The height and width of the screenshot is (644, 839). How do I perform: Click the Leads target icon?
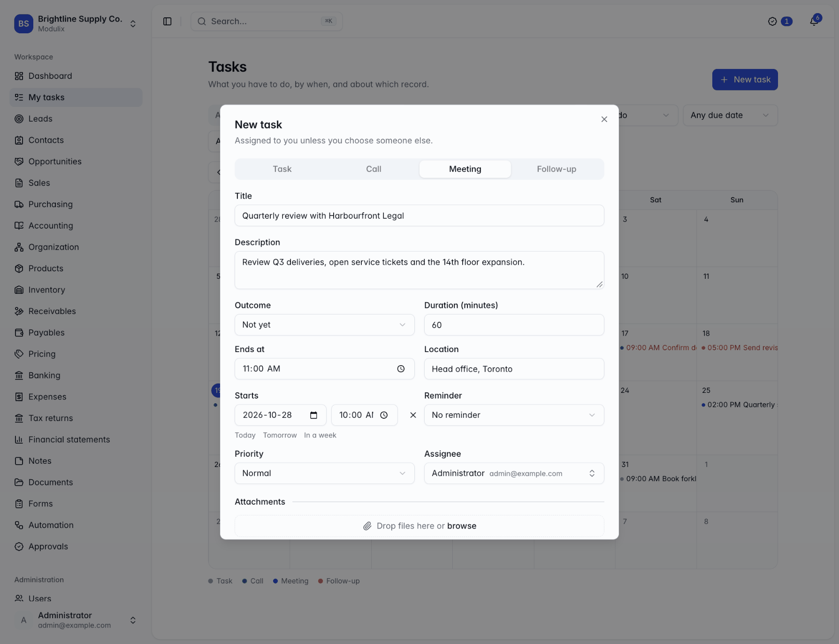19,119
